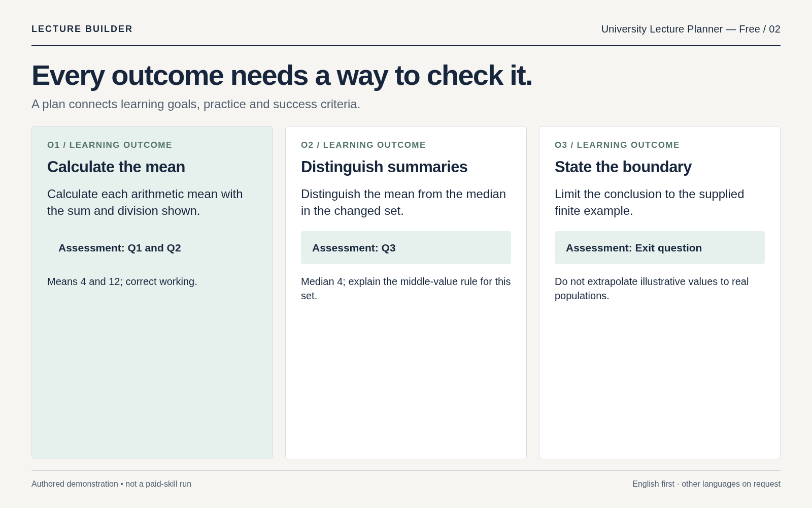
Task: Click the 'State the boundary' card title
Action: tap(623, 167)
